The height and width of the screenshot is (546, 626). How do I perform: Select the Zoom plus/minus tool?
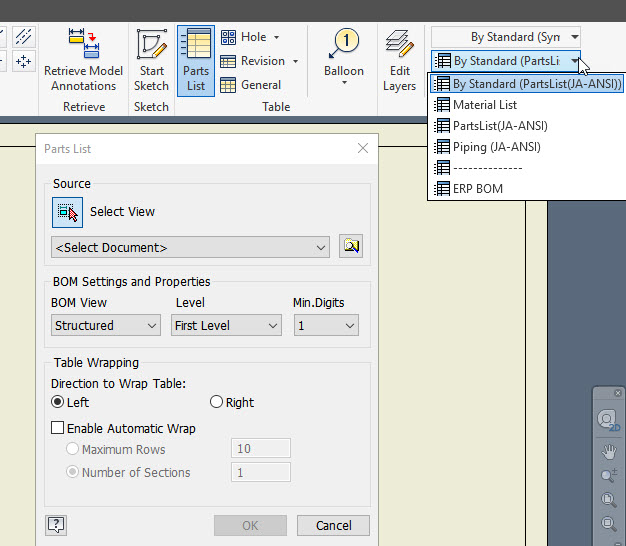[x=609, y=475]
